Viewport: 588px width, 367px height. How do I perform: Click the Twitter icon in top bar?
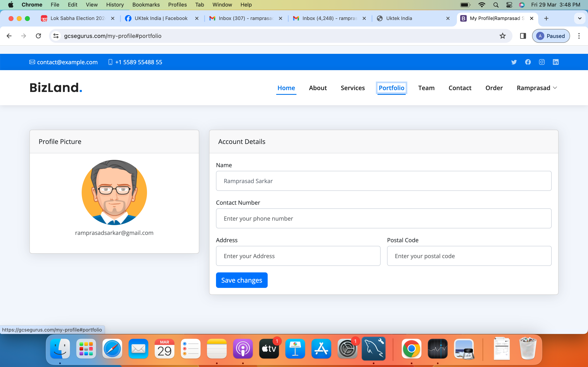pos(514,62)
